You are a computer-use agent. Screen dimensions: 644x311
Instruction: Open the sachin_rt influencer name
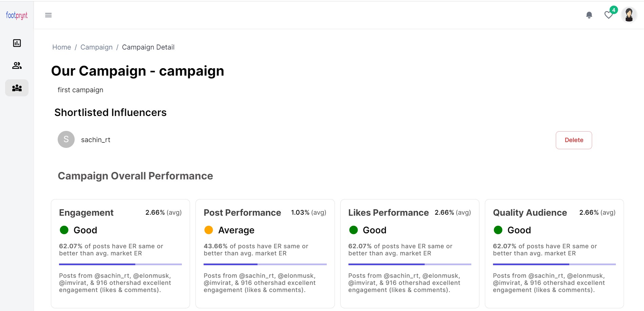tap(96, 140)
